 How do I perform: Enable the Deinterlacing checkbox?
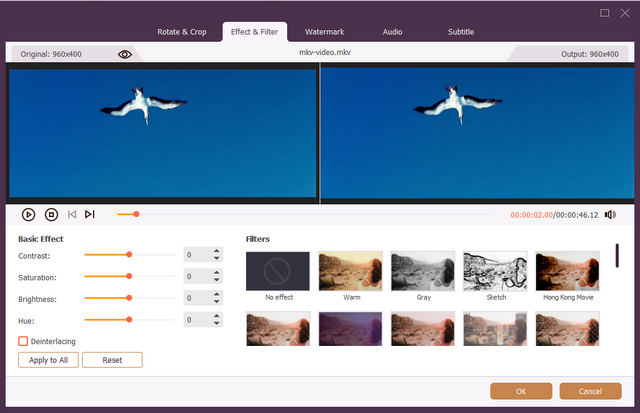(23, 341)
